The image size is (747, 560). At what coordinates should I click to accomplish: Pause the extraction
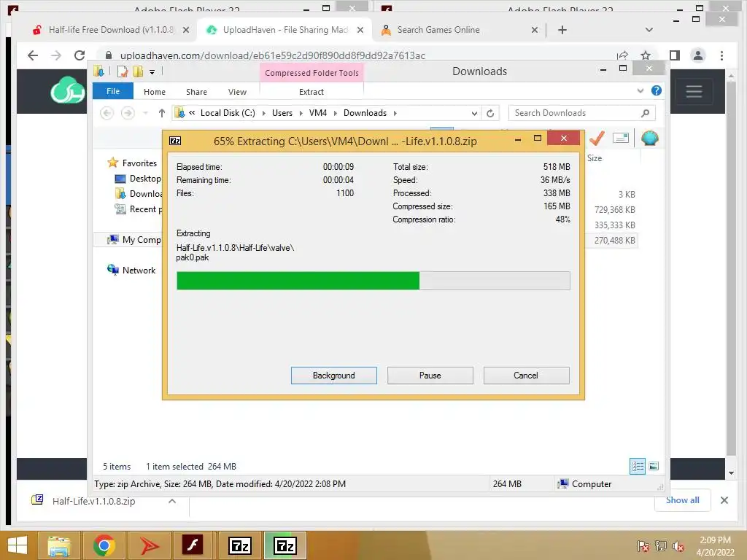point(430,376)
